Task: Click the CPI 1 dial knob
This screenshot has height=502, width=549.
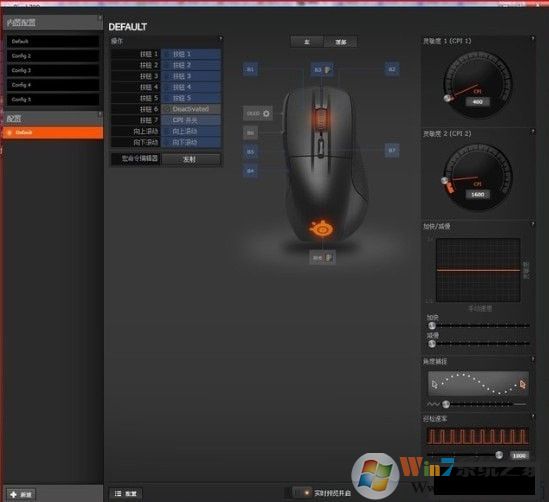Action: tap(447, 98)
